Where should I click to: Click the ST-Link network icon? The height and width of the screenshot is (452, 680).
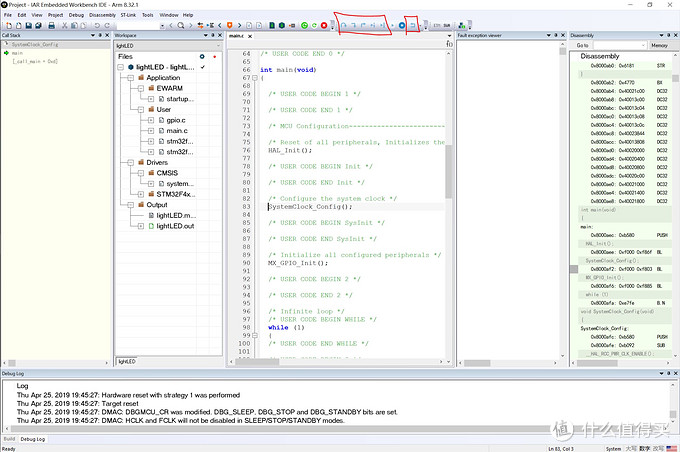tap(461, 26)
